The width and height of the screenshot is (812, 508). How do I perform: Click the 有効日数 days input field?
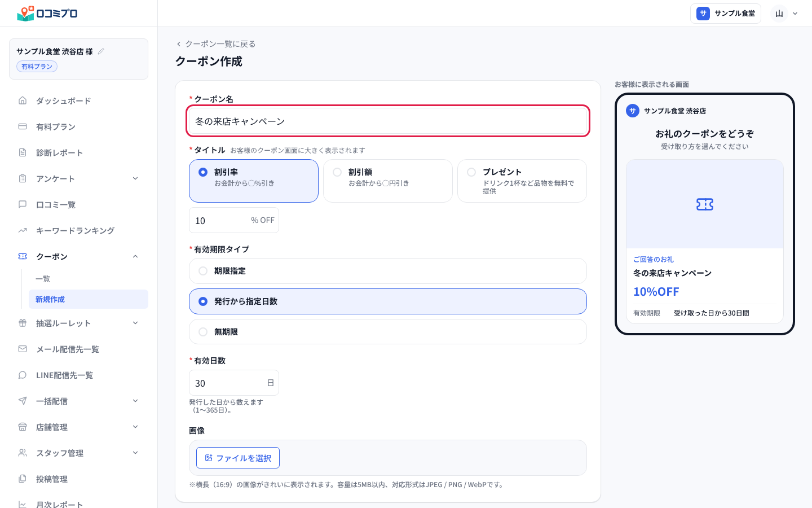click(x=234, y=383)
